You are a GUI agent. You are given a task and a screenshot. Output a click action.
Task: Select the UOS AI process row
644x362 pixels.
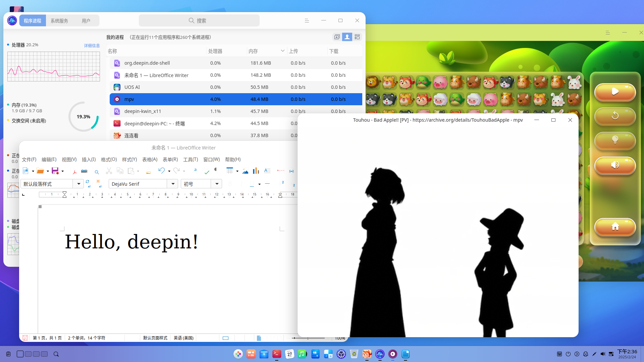click(x=236, y=87)
